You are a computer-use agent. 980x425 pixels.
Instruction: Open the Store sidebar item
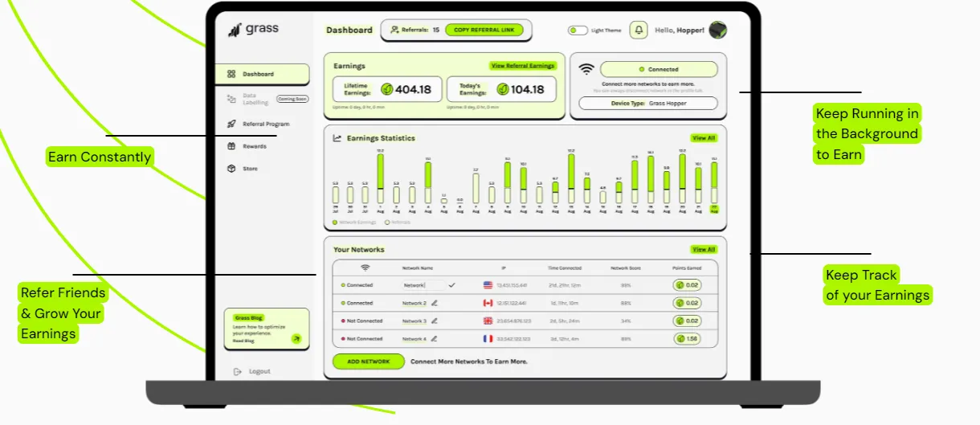[x=251, y=169]
